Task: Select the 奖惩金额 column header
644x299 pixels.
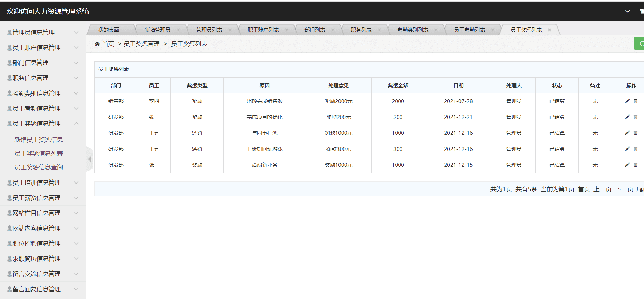Action: click(x=398, y=85)
